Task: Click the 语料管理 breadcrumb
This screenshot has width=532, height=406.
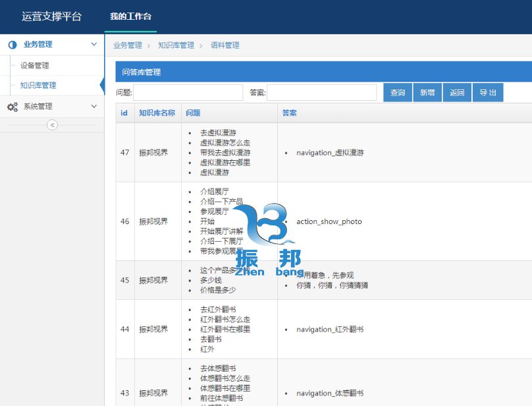Action: pyautogui.click(x=225, y=45)
